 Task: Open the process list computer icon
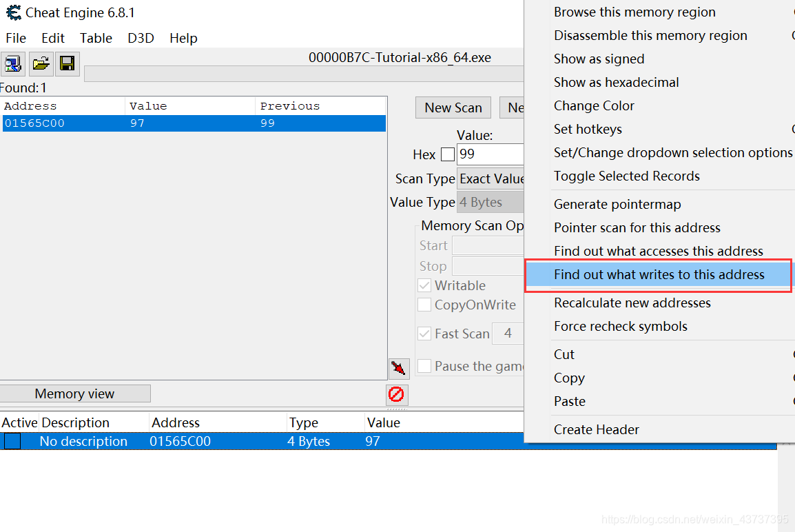[x=12, y=64]
